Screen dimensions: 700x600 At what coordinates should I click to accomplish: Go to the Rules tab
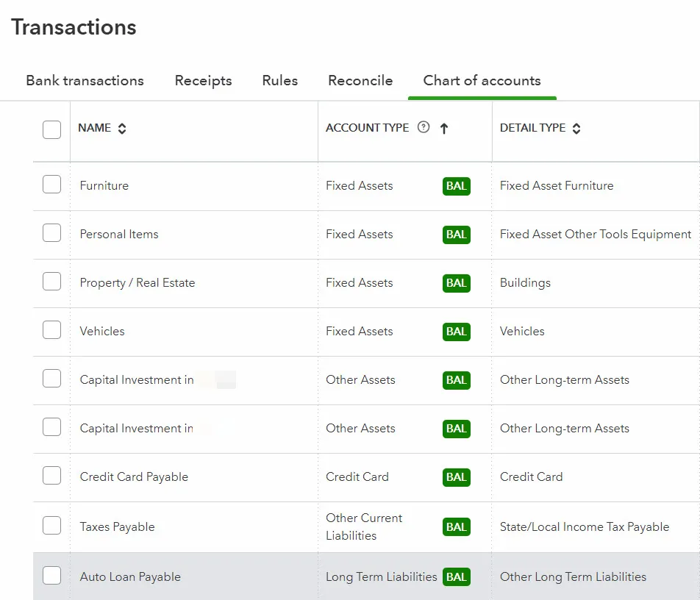click(x=279, y=81)
